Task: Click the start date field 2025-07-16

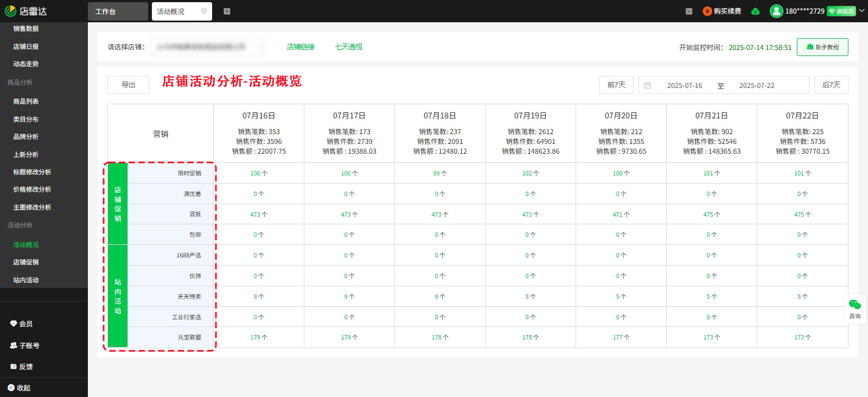Action: 685,85
